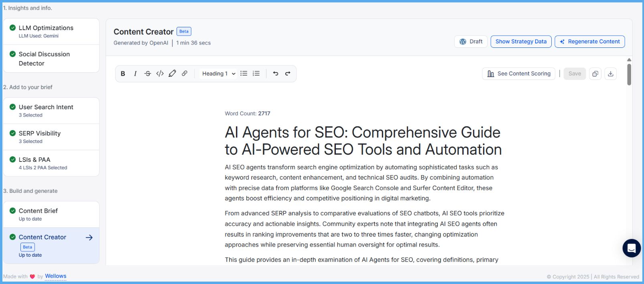Viewport: 644px width, 284px height.
Task: Toggle bold formatting in editor toolbar
Action: coord(123,74)
